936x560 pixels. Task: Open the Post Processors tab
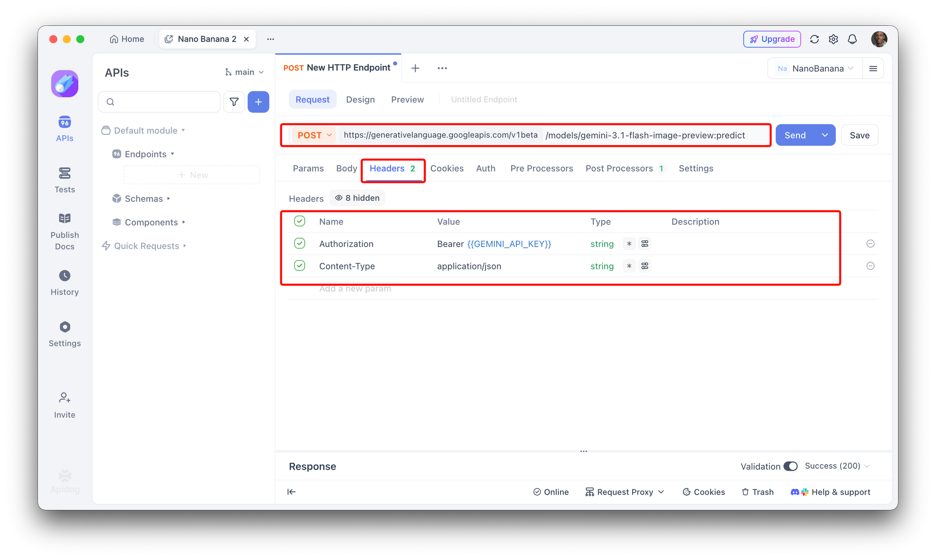[x=625, y=168]
